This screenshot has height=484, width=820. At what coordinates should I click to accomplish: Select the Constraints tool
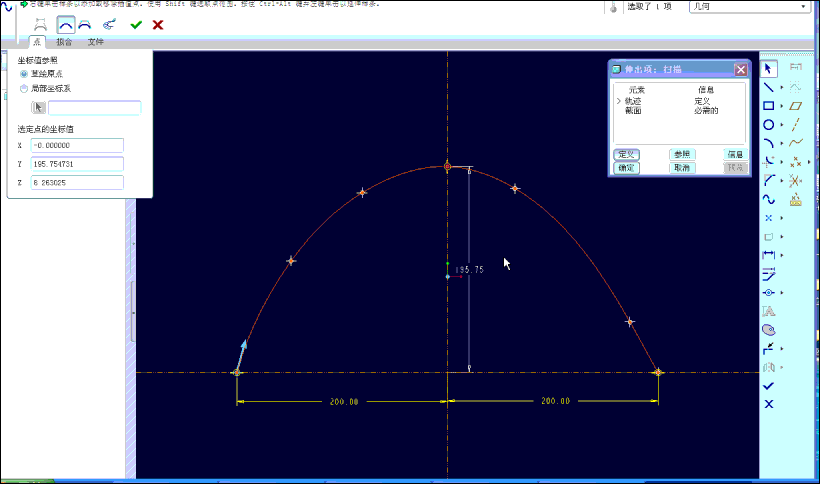768,293
